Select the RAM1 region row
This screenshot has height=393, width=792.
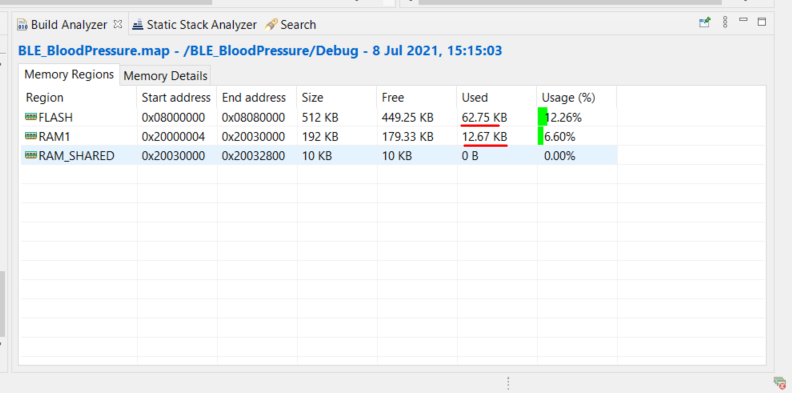[x=319, y=136]
